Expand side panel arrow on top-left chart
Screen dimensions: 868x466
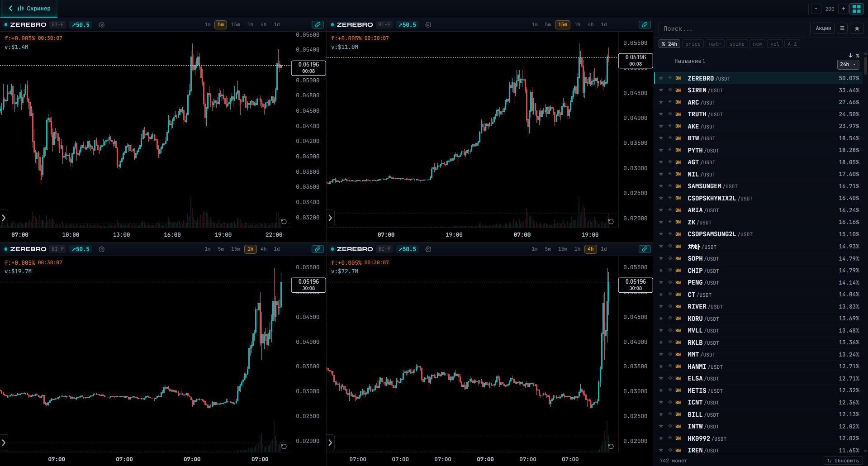(4, 218)
